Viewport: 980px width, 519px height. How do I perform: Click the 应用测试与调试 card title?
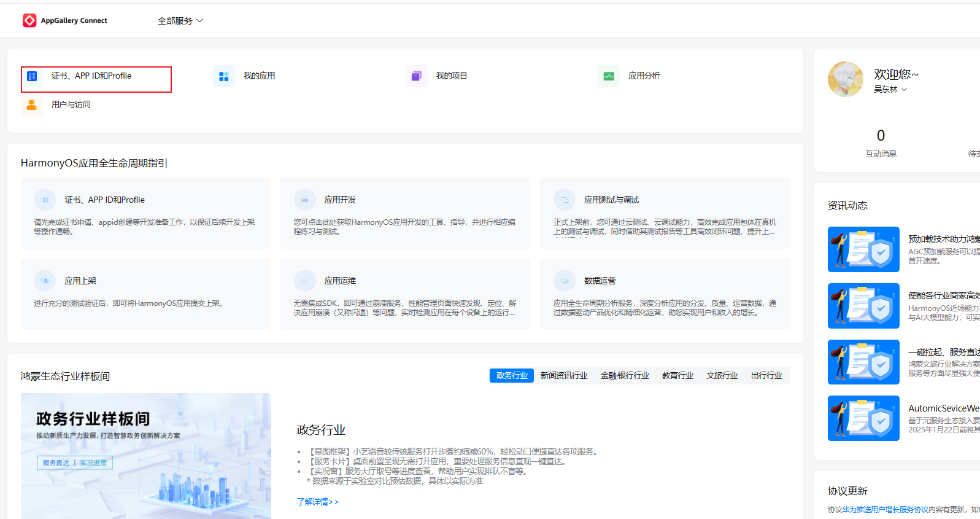(611, 200)
